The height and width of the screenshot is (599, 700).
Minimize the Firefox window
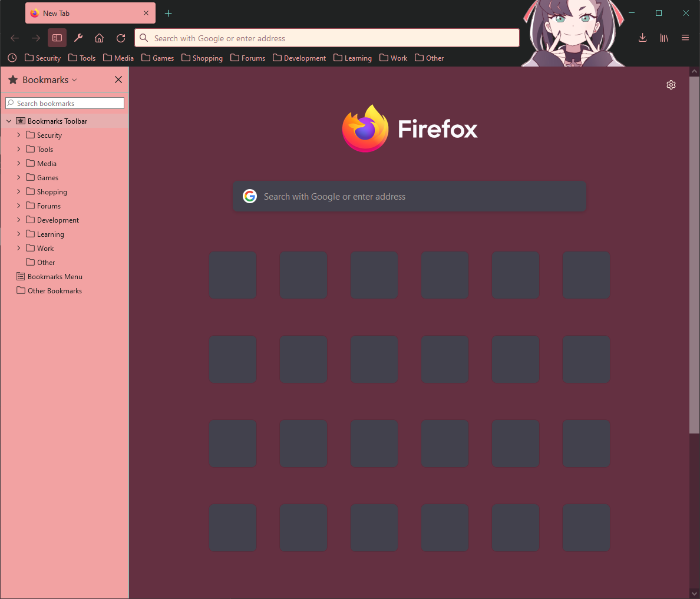click(x=632, y=13)
